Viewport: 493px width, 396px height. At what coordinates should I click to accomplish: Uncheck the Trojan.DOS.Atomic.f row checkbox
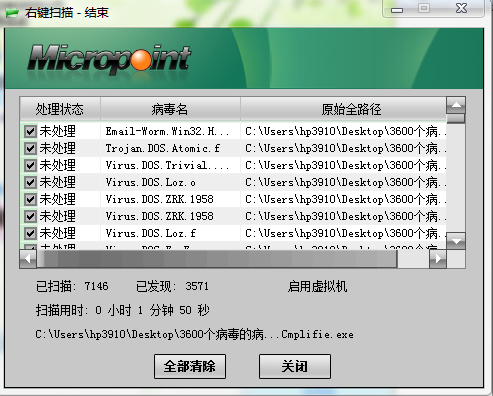30,148
